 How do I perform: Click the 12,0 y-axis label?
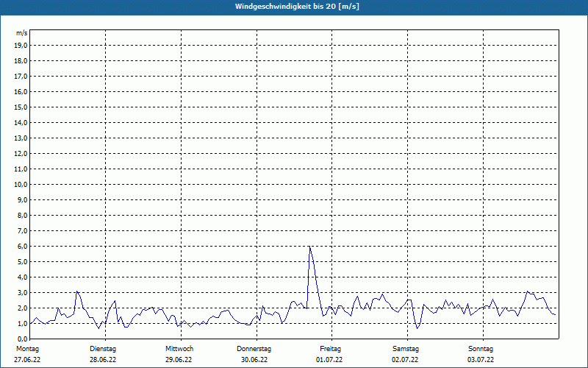point(21,154)
